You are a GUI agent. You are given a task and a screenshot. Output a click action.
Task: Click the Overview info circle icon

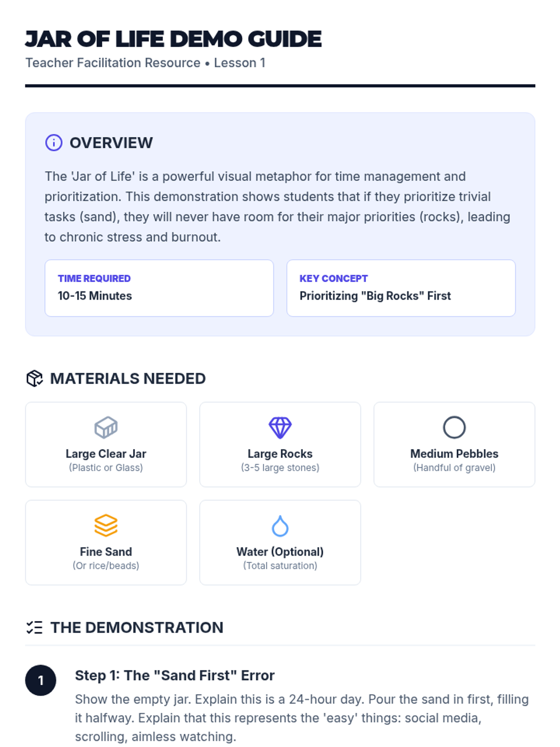(x=54, y=142)
